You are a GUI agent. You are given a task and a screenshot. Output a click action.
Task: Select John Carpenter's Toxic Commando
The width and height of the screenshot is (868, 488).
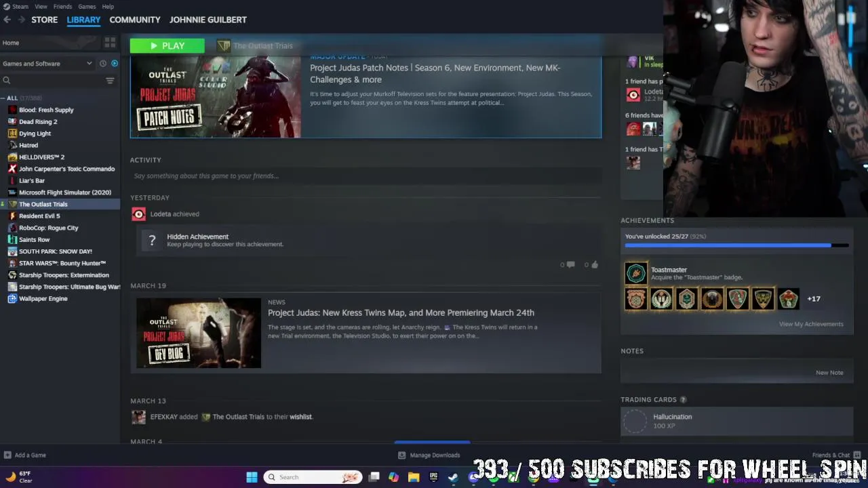pos(66,169)
